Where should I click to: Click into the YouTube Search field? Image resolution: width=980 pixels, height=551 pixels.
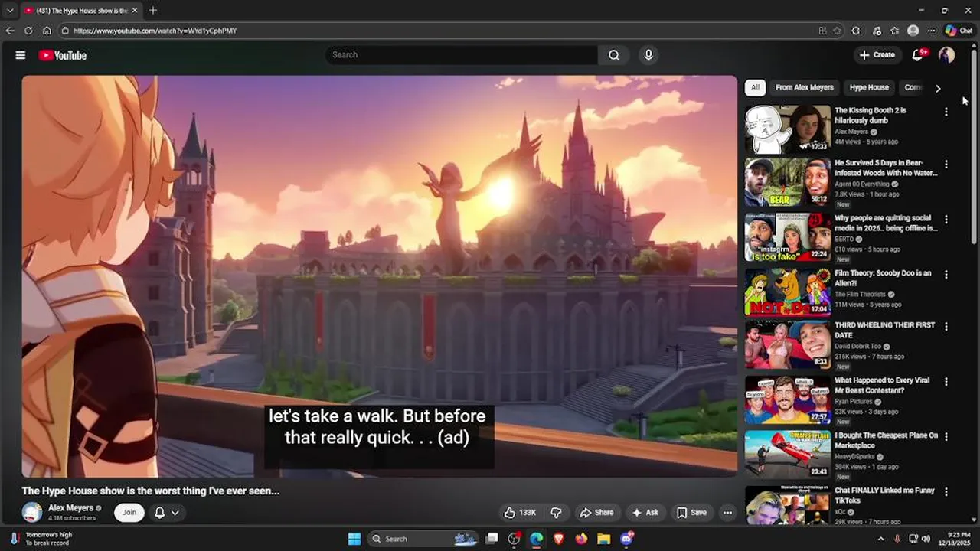pos(461,55)
